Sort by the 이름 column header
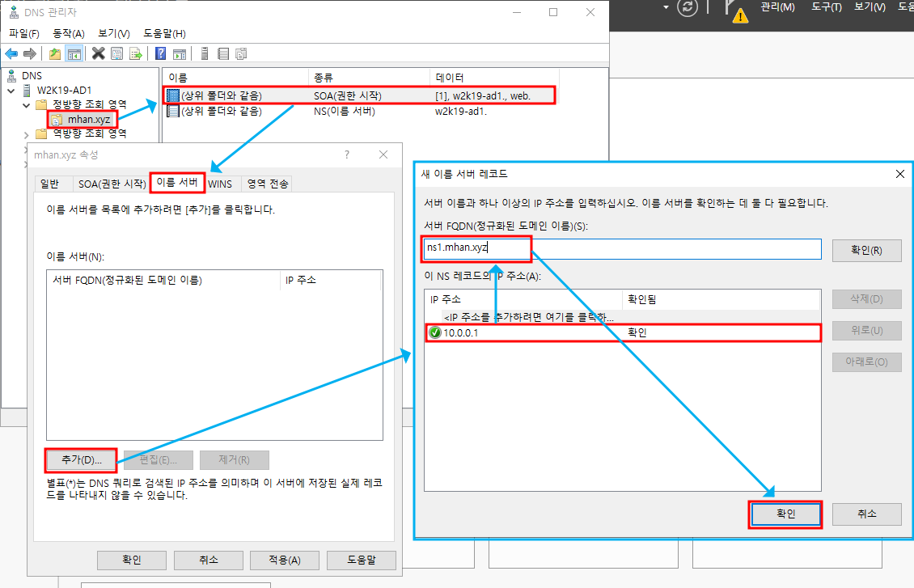The height and width of the screenshot is (588, 914). (x=235, y=78)
